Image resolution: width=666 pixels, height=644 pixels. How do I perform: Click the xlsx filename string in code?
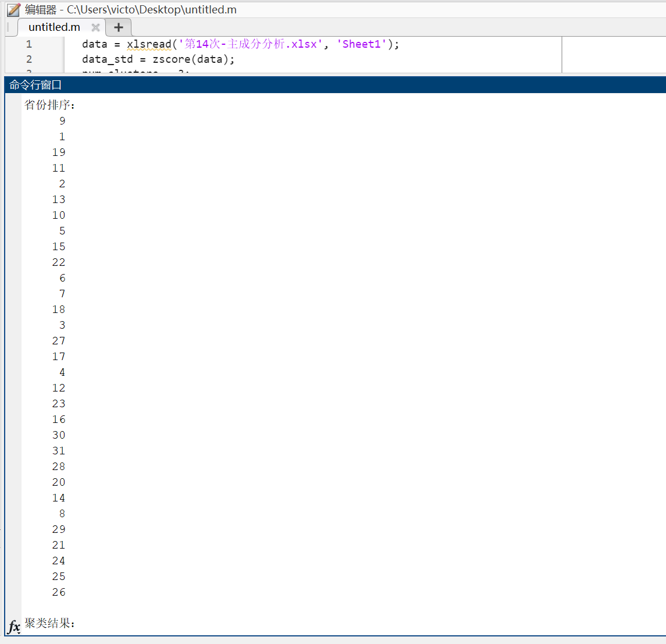(251, 44)
